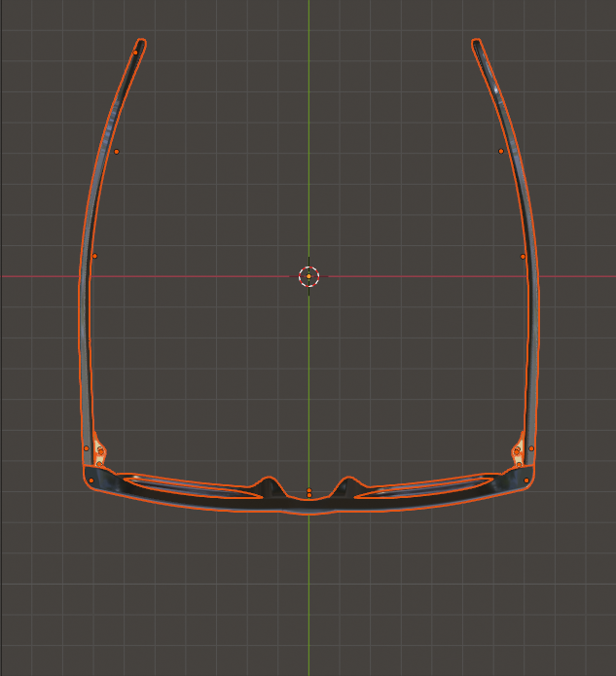Screen dimensions: 616x676
Task: Click the origin dot at the frame bridge
Action: coord(308,493)
